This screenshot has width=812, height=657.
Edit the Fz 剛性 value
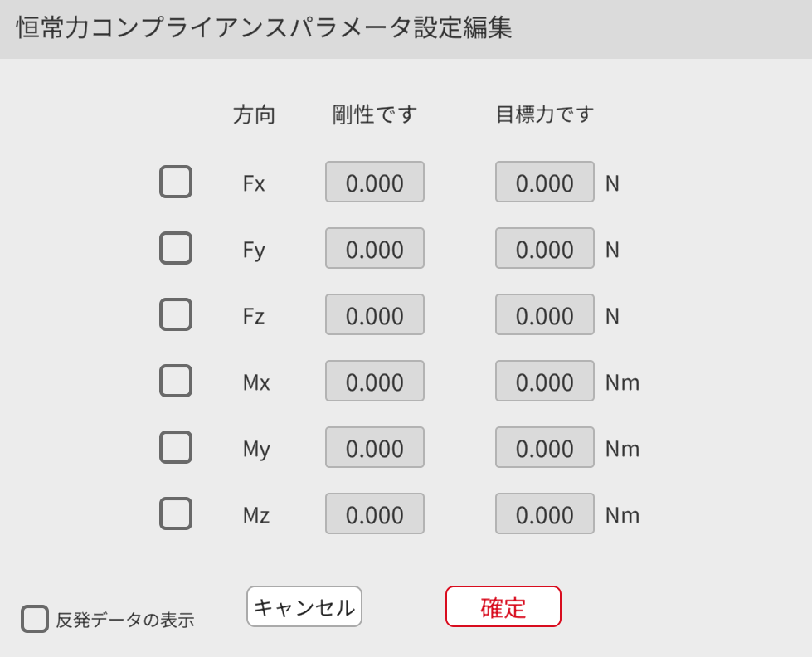tap(375, 315)
